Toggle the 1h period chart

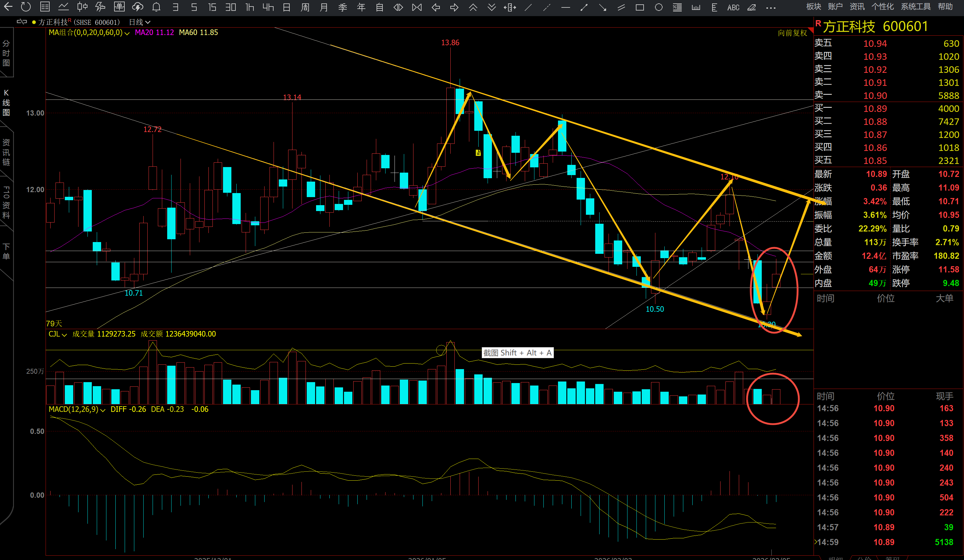tap(249, 7)
